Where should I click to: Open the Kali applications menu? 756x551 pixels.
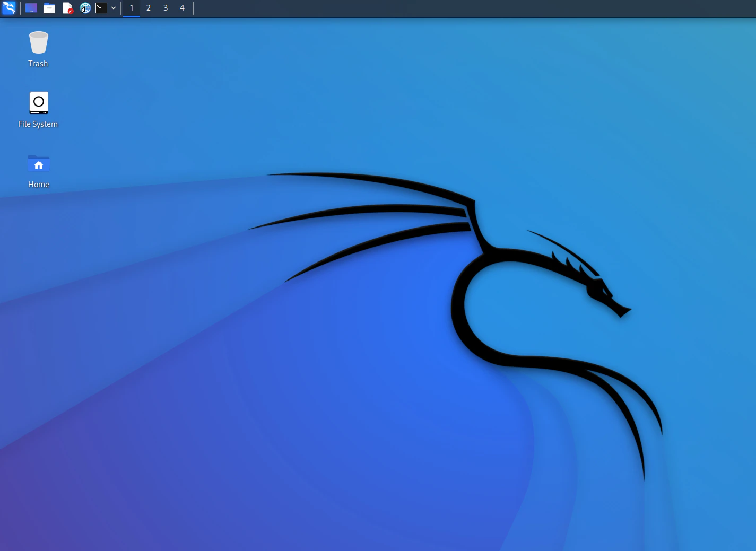coord(9,8)
